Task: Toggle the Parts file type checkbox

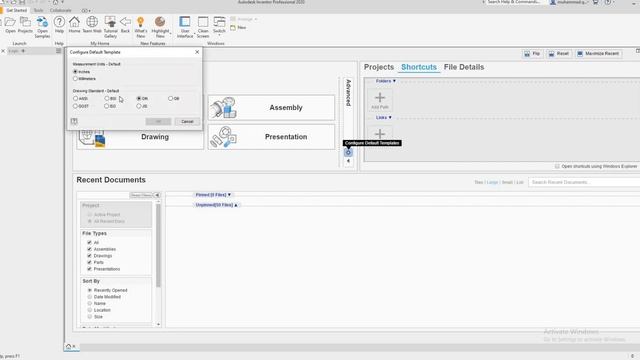Action: (89, 262)
